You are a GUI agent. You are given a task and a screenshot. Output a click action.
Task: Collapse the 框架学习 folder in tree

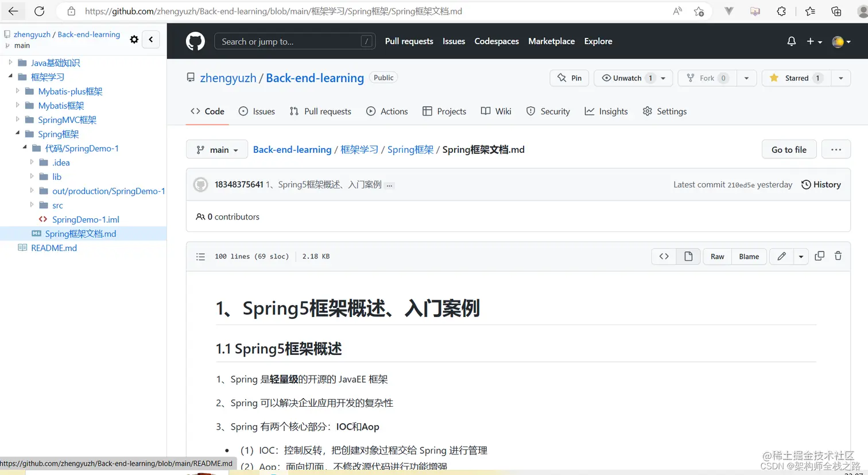(10, 76)
